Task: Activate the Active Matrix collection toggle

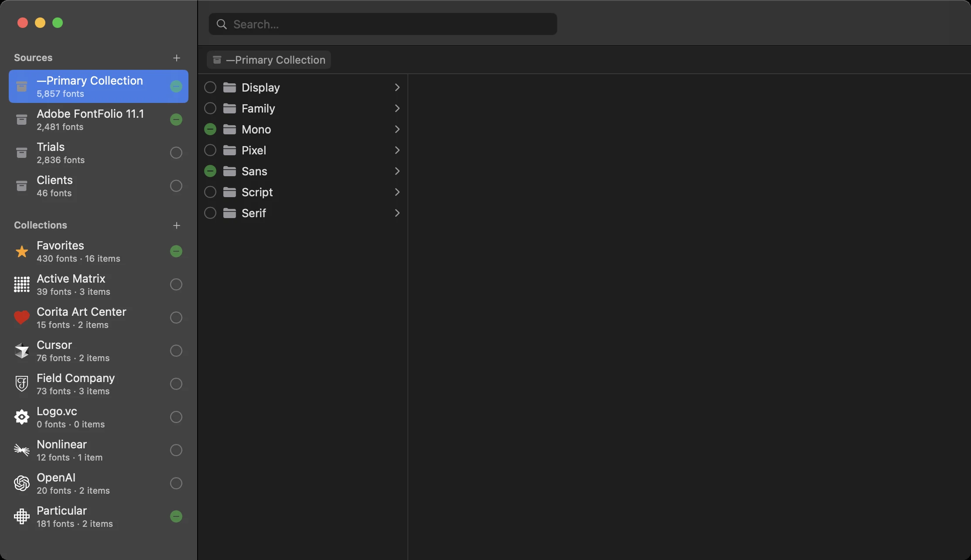Action: (176, 284)
